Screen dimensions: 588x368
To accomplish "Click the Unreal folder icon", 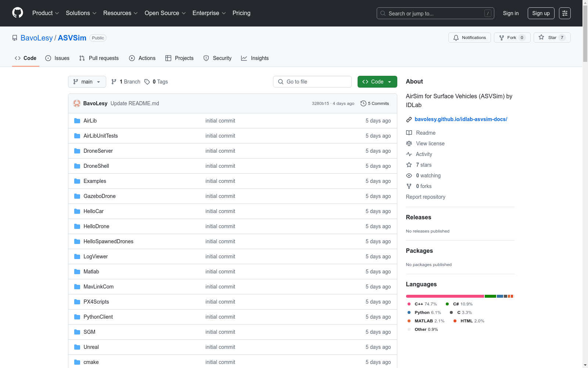I will pos(77,347).
